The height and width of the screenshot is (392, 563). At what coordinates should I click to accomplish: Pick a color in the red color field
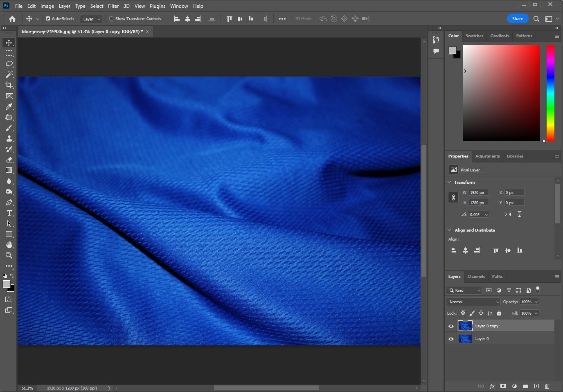[x=501, y=93]
